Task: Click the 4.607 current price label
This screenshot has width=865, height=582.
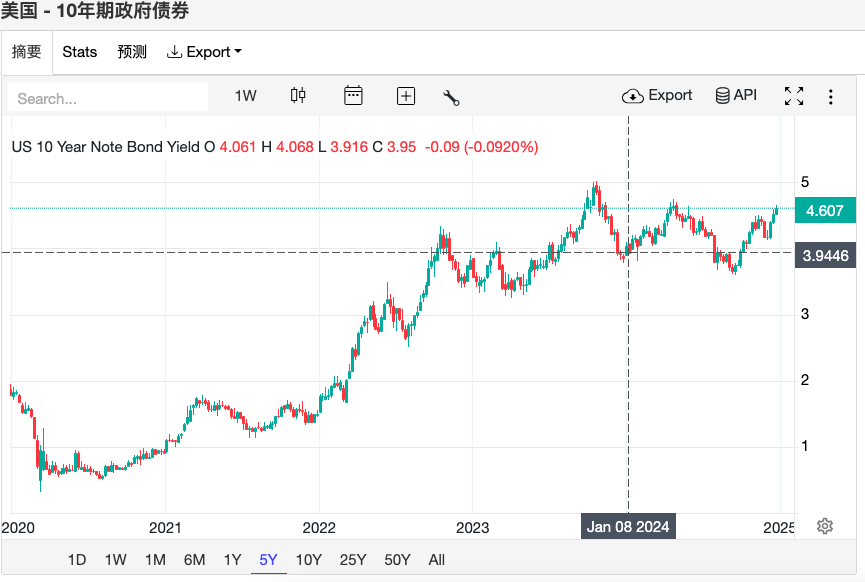Action: pos(825,211)
